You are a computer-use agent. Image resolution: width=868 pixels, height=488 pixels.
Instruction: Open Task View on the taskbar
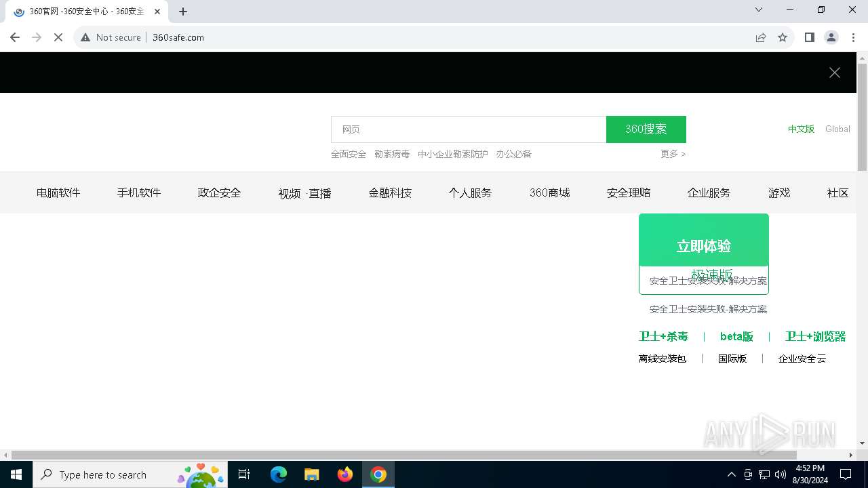click(x=244, y=474)
